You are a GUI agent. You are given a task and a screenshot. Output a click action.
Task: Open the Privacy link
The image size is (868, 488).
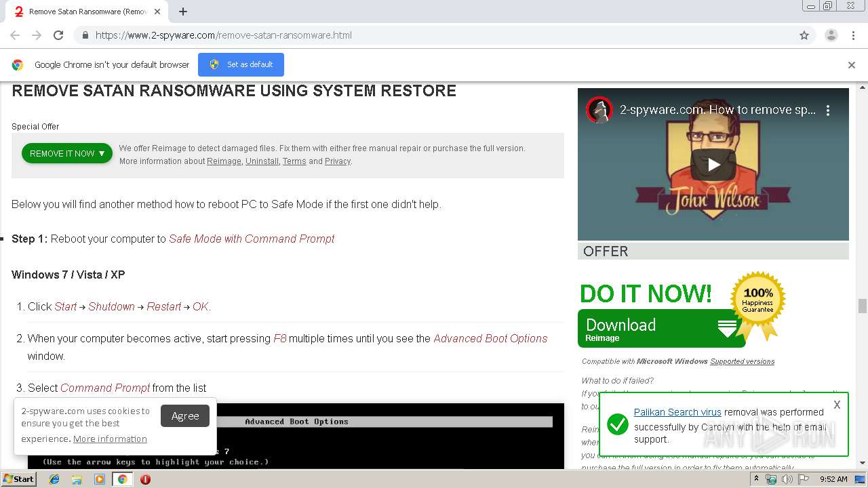[337, 161]
